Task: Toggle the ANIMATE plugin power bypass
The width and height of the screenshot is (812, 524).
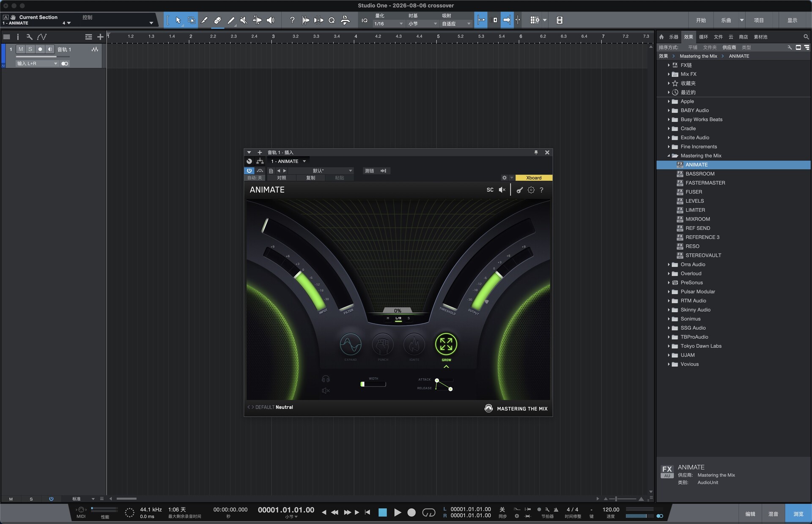Action: (x=249, y=171)
